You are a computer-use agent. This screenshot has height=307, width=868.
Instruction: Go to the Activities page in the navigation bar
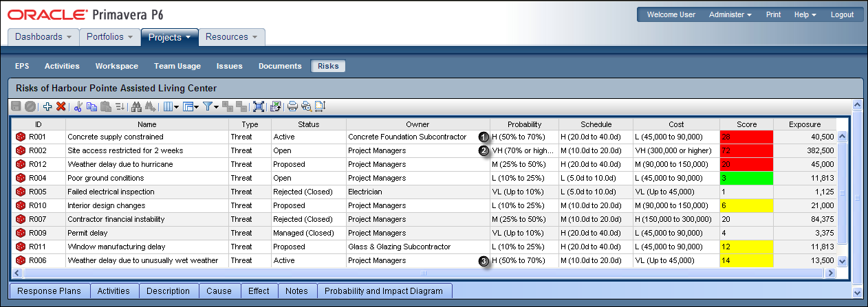tap(62, 66)
